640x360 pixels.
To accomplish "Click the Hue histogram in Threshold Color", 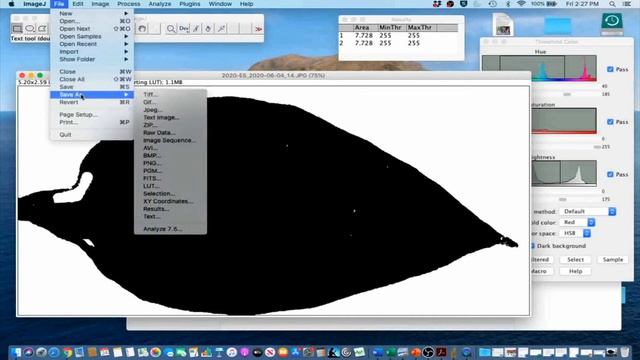I will [539, 68].
